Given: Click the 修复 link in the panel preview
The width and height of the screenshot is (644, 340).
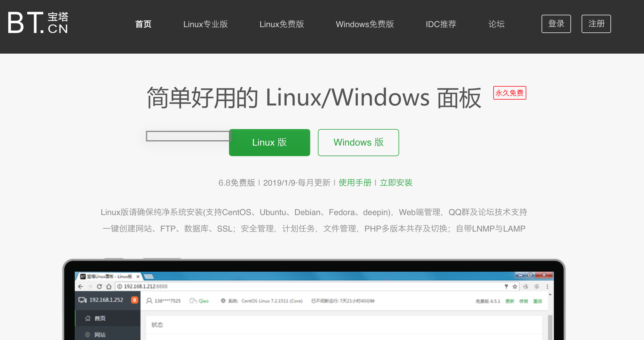Looking at the screenshot, I should [x=524, y=301].
